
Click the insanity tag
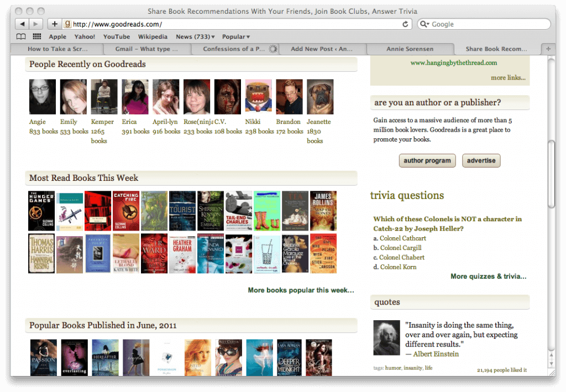(x=413, y=368)
